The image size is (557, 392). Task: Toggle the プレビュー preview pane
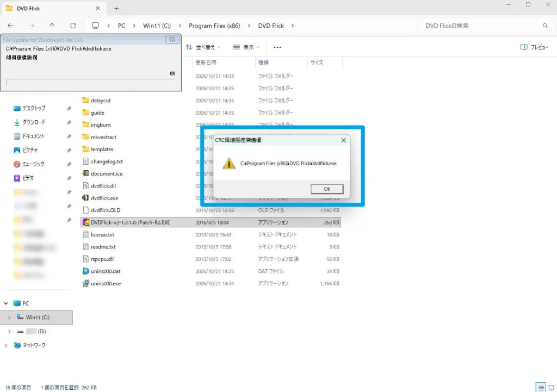(x=534, y=47)
